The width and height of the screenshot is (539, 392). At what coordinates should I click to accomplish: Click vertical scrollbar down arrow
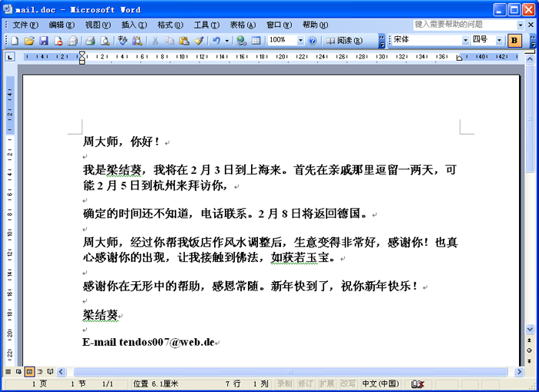[x=530, y=329]
